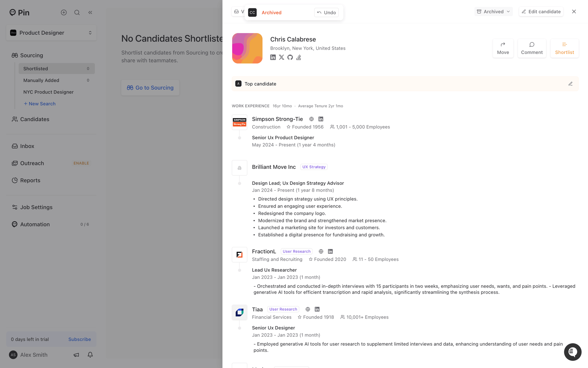Click the plus add icon in sidebar header
The width and height of the screenshot is (588, 368).
64,13
